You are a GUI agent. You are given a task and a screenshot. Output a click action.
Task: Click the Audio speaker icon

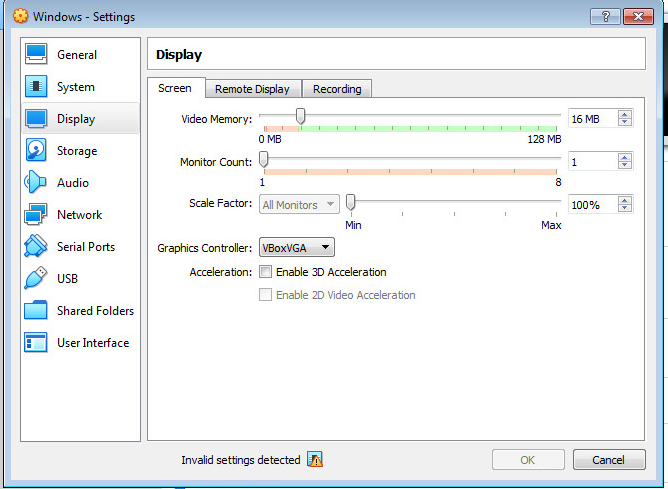pyautogui.click(x=35, y=182)
